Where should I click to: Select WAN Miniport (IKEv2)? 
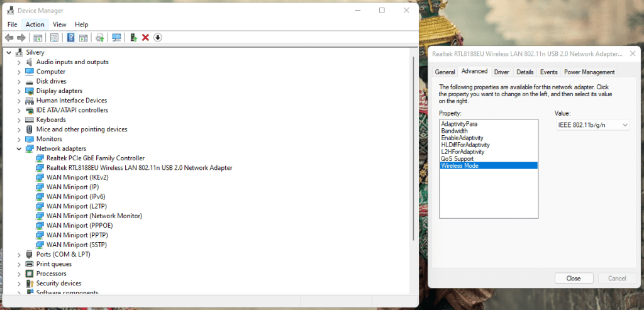[x=77, y=177]
